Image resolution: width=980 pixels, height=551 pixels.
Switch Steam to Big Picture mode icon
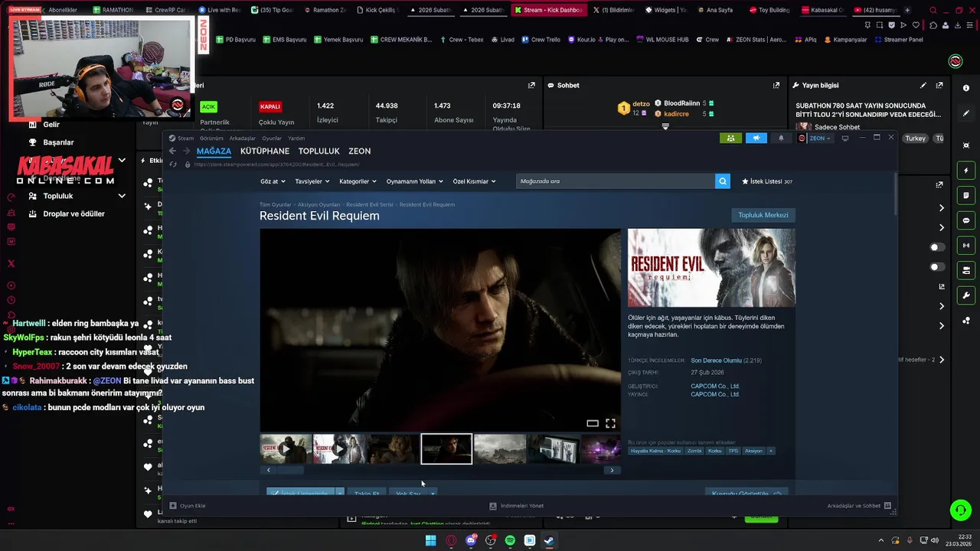tap(845, 138)
